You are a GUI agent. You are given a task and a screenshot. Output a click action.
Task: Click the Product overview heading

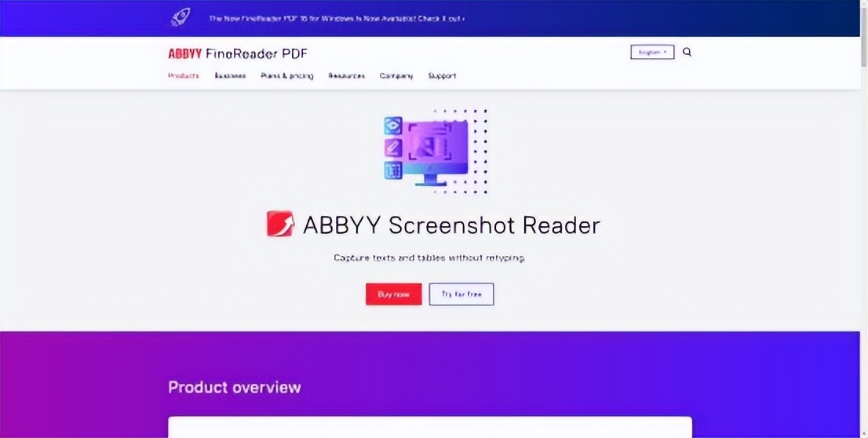[234, 387]
